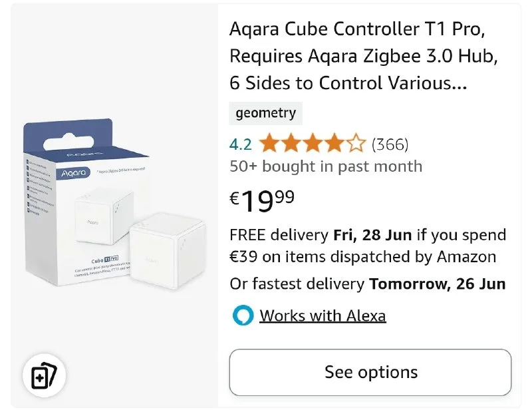The image size is (532, 412).
Task: Click the €19.99 price
Action: 262,200
